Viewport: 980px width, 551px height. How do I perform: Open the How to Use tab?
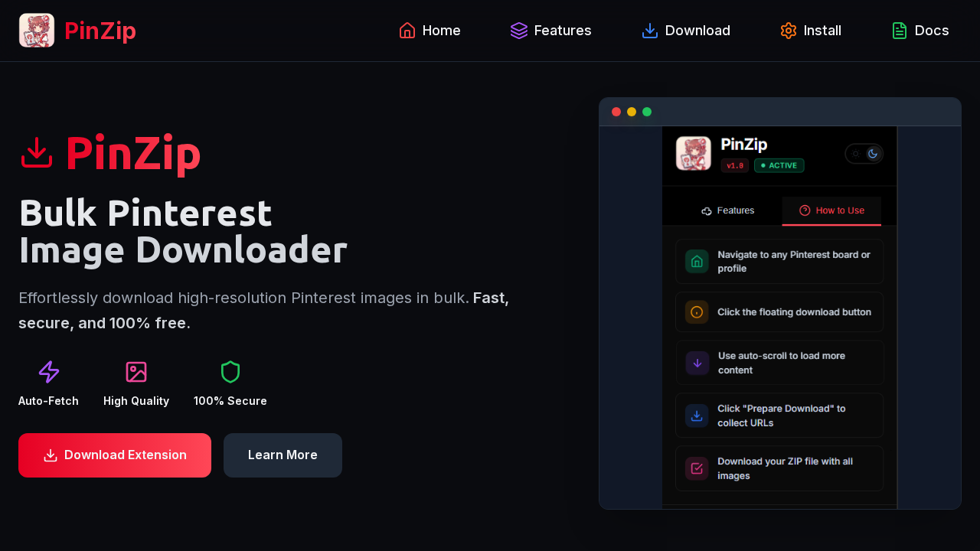831,210
